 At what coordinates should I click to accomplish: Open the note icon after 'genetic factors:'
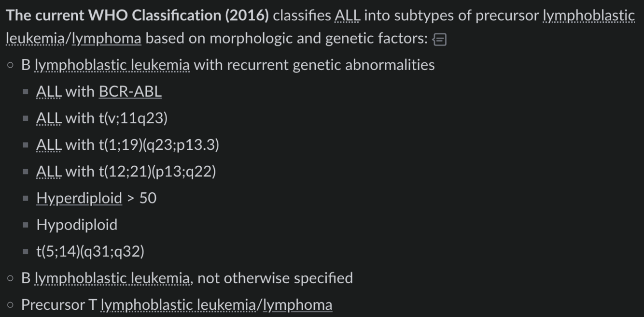click(439, 39)
